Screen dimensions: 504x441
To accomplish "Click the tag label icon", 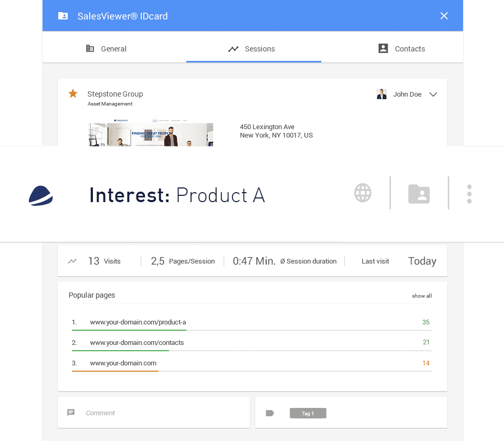I will click(x=270, y=413).
